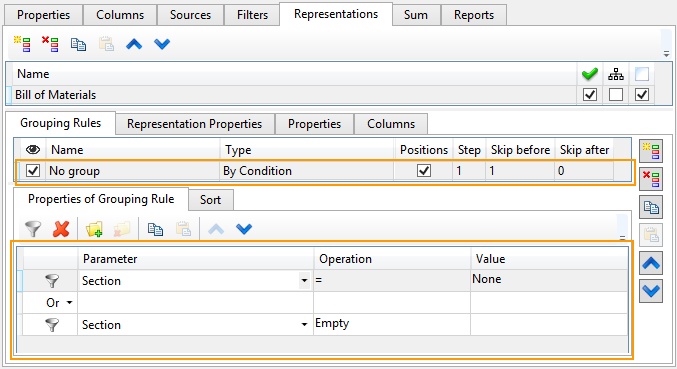Add condition with the funnel toolbar icon

[x=33, y=229]
